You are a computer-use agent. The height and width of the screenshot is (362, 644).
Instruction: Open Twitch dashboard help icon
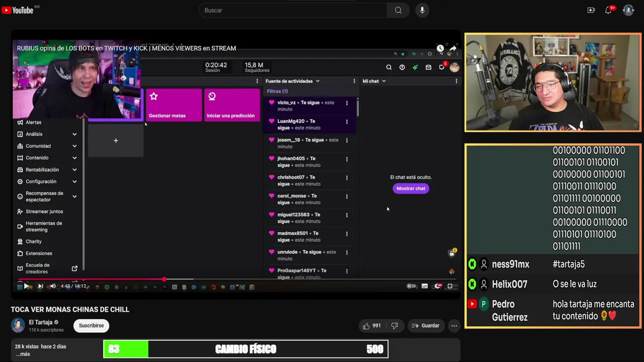point(402,67)
